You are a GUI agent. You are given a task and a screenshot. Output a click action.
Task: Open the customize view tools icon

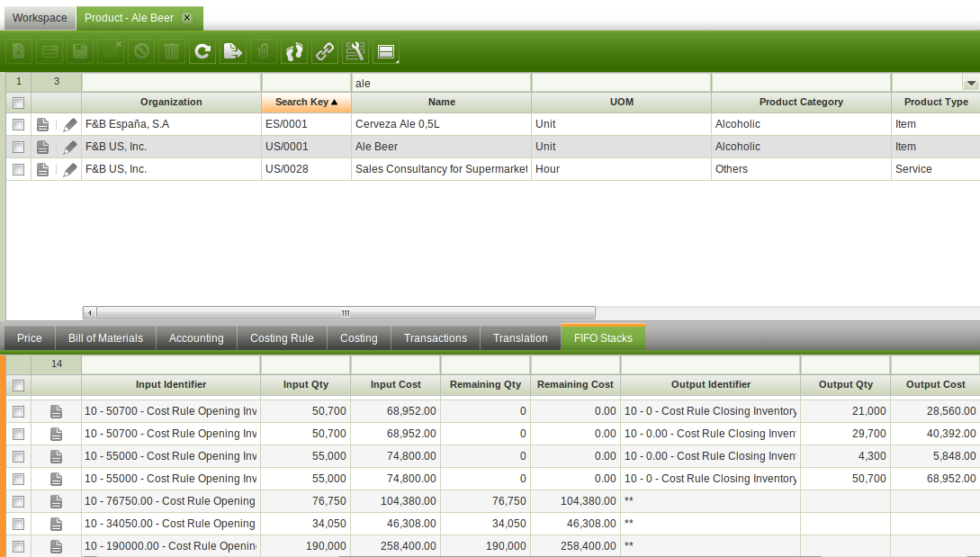coord(355,52)
